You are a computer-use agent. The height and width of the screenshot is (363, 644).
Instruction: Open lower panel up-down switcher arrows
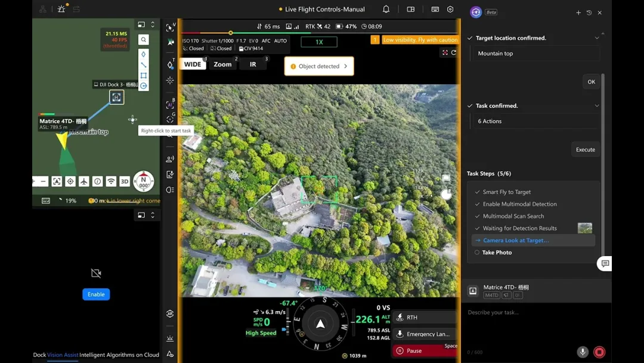point(153,215)
